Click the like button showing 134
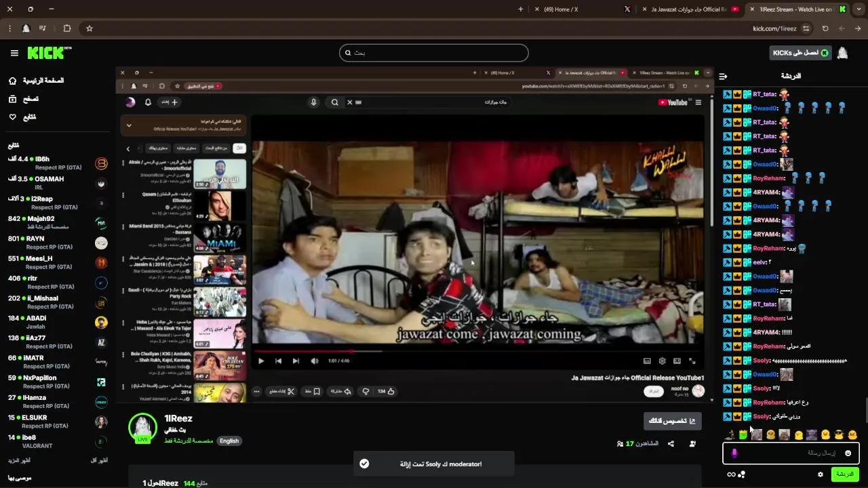 pyautogui.click(x=387, y=391)
